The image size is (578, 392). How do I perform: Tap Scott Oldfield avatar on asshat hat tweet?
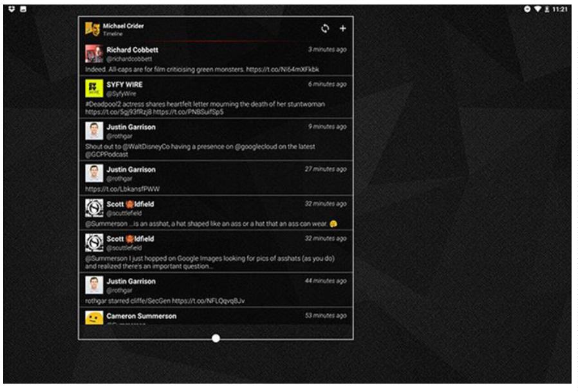click(x=94, y=208)
